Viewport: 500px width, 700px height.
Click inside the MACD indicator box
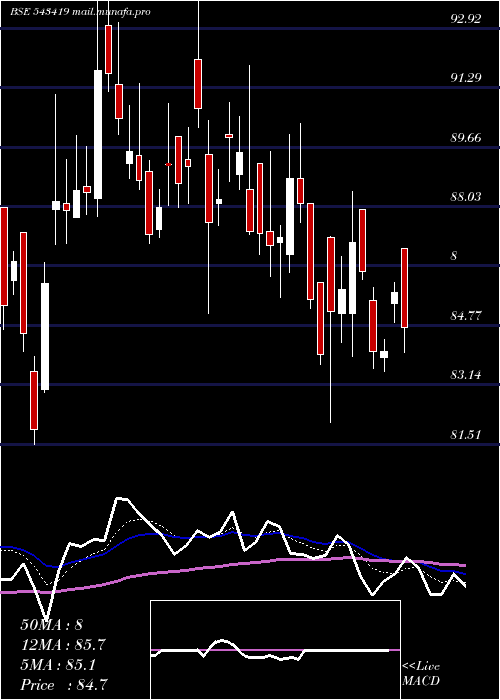pyautogui.click(x=275, y=650)
